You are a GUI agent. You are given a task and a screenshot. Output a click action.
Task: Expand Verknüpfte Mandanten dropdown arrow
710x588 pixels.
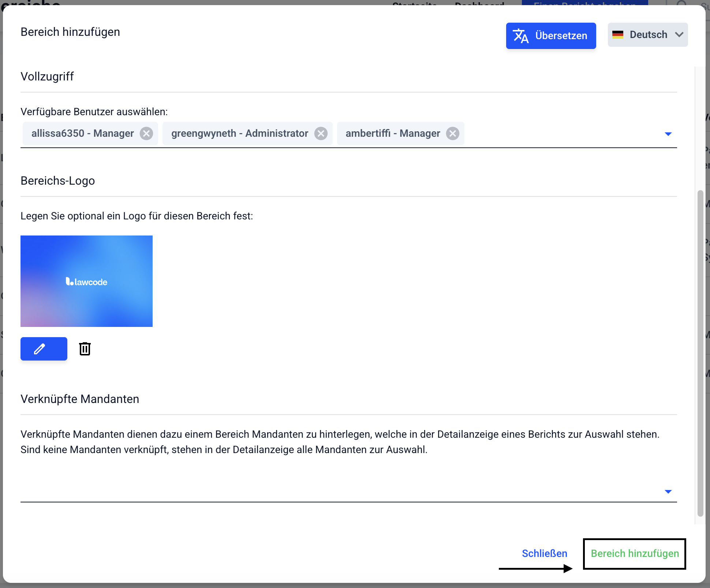(x=668, y=492)
